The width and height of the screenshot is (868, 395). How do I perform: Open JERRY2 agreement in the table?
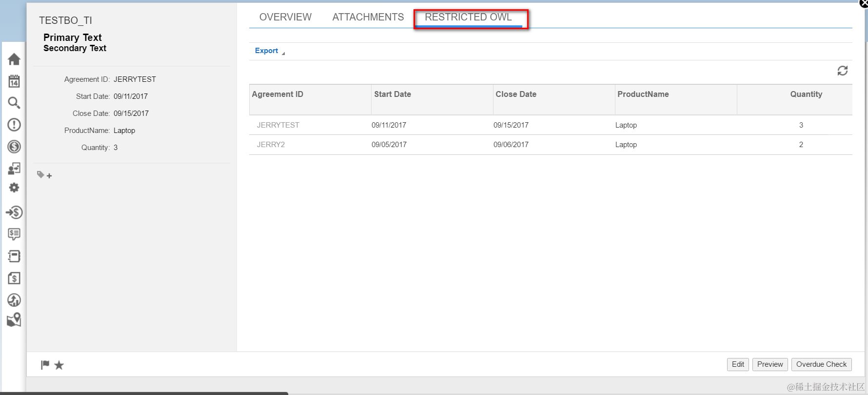tap(271, 145)
